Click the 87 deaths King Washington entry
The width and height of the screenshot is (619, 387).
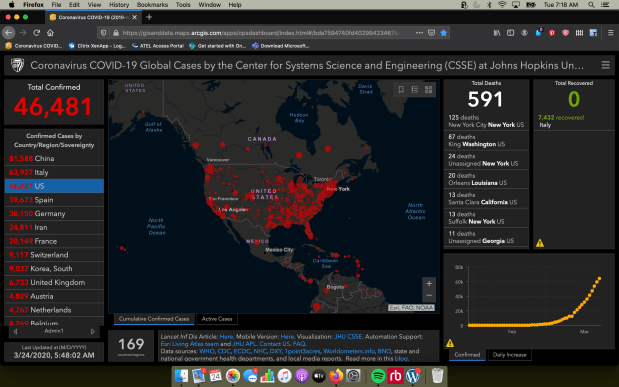(x=486, y=141)
